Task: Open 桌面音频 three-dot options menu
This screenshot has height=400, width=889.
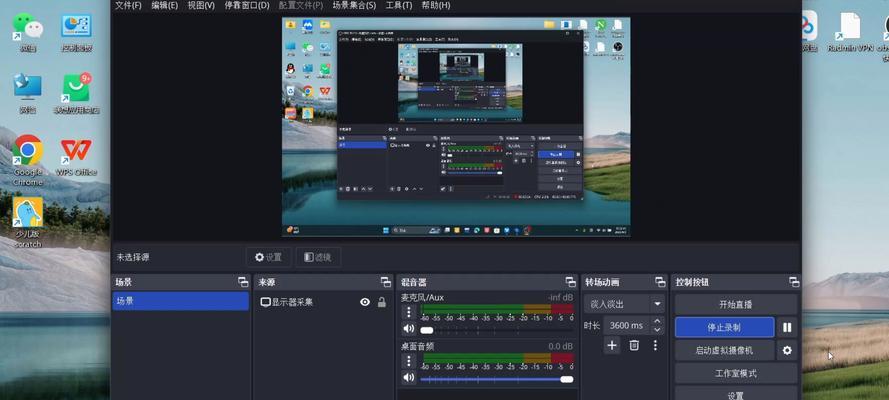Action: pyautogui.click(x=409, y=361)
